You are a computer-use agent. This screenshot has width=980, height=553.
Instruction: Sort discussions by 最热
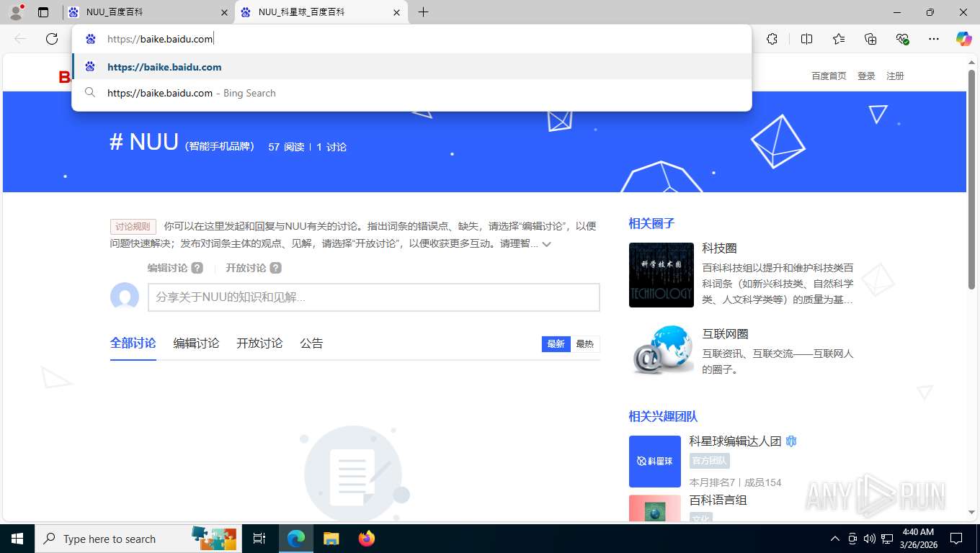tap(584, 344)
